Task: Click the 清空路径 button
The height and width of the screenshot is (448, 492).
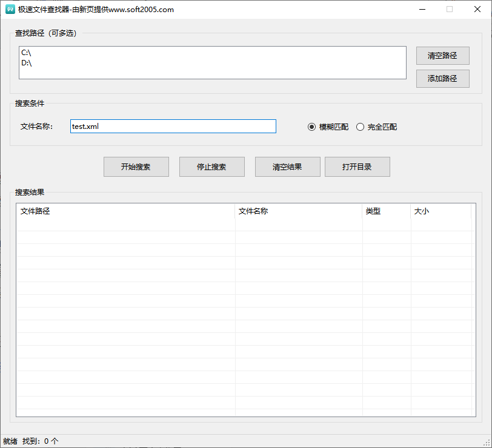Action: tap(442, 56)
